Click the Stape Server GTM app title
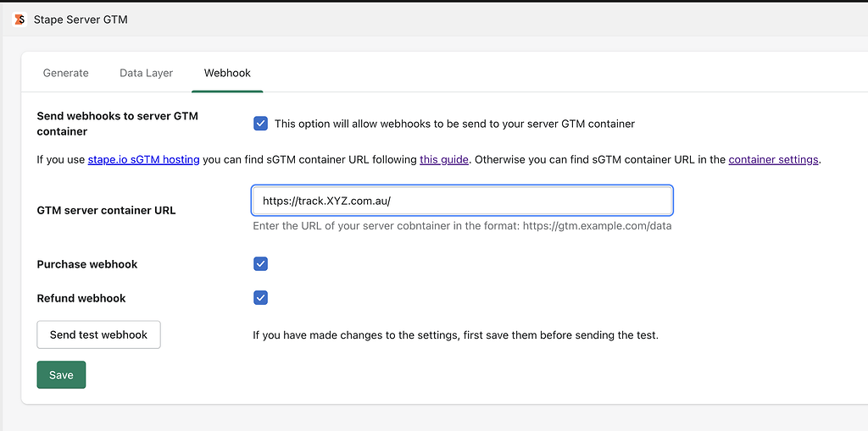 (81, 19)
